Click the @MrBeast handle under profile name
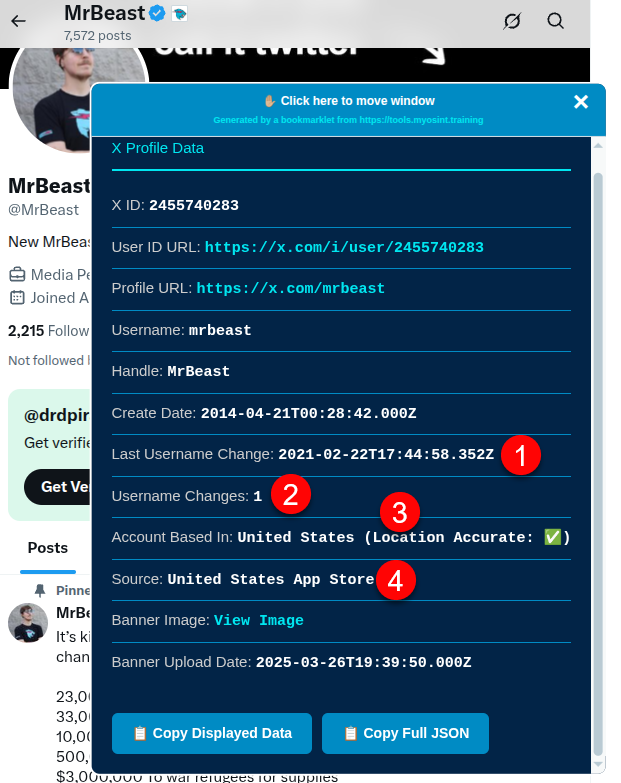The image size is (621, 783). pos(43,210)
